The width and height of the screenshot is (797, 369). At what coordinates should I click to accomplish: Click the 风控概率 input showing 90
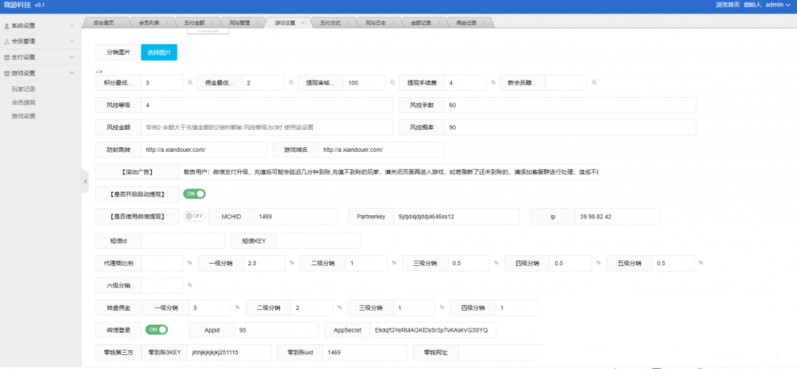[x=570, y=128]
